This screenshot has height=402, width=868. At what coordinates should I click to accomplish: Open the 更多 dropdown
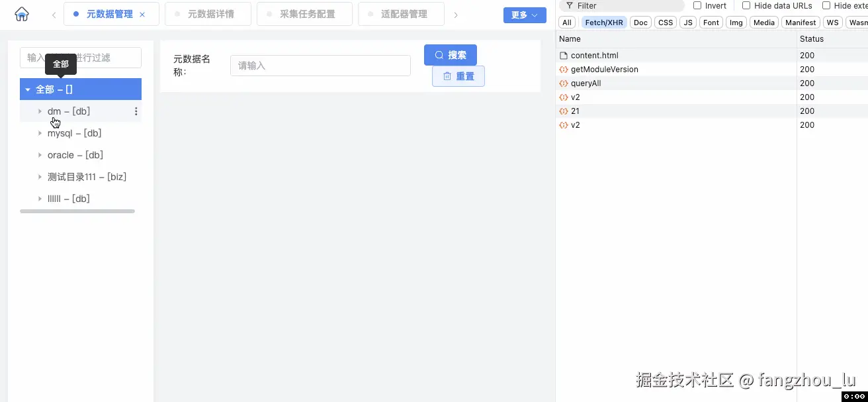[525, 15]
